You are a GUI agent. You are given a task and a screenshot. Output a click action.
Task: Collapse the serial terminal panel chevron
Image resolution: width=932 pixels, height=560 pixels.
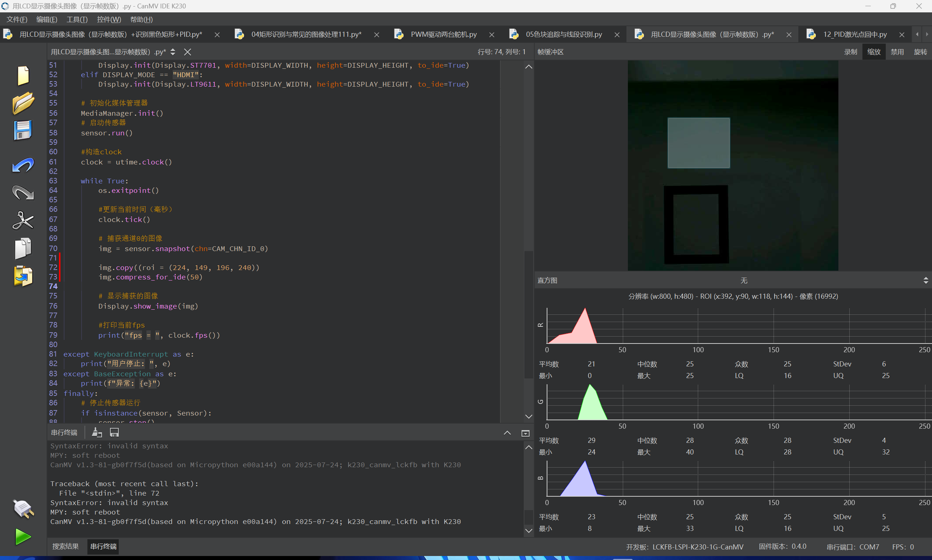pyautogui.click(x=507, y=433)
